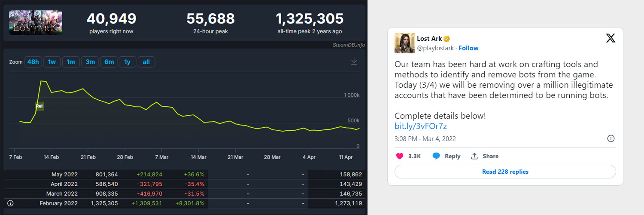The width and height of the screenshot is (644, 215).
Task: Click the tweet timestamp 3:08 PM Mar 4, 2022
Action: (x=425, y=139)
